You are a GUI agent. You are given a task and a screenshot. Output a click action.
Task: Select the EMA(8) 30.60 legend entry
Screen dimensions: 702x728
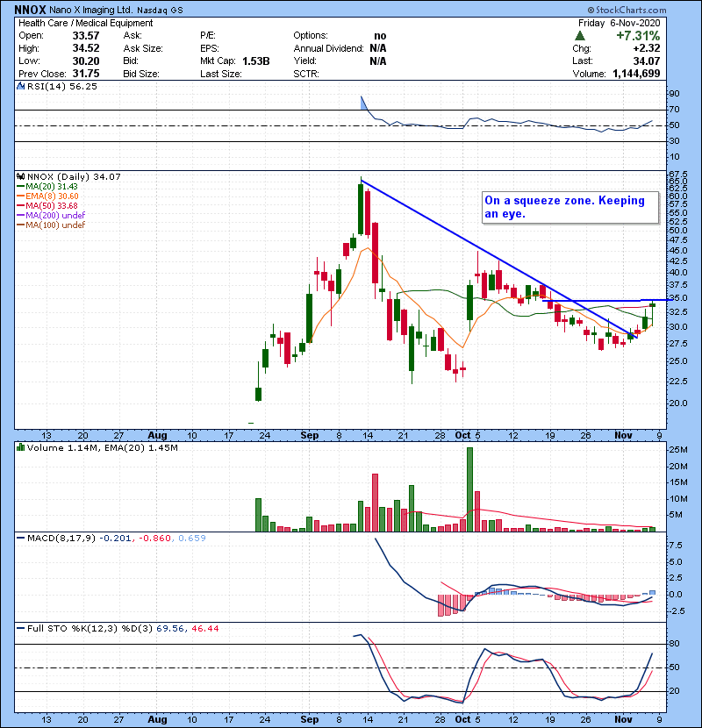pos(47,196)
